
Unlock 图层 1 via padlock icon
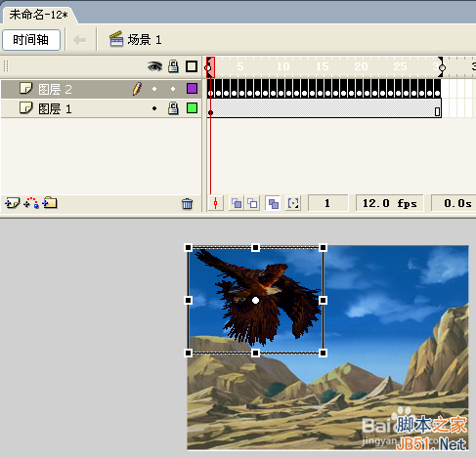(x=173, y=108)
